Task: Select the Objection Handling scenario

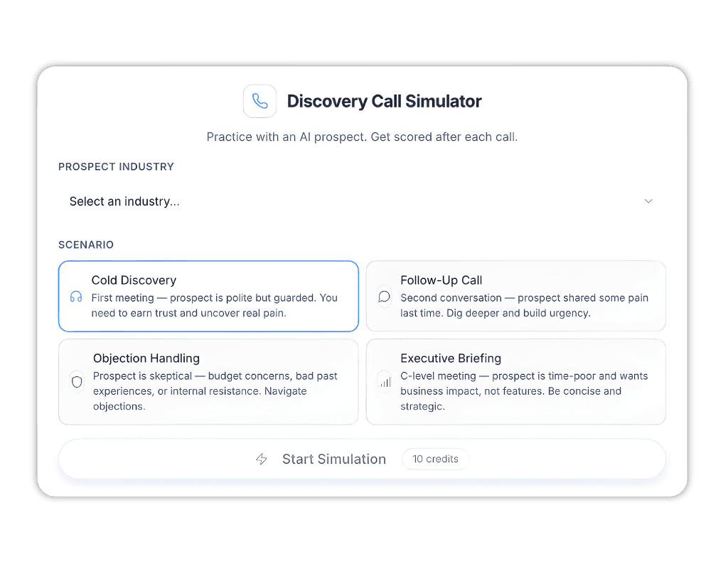Action: [x=208, y=382]
